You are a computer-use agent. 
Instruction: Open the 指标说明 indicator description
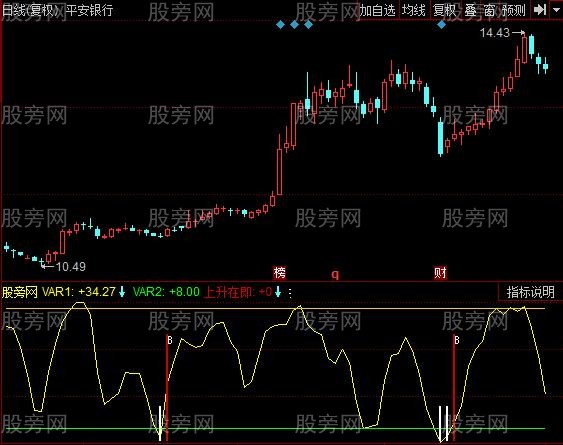[x=530, y=292]
